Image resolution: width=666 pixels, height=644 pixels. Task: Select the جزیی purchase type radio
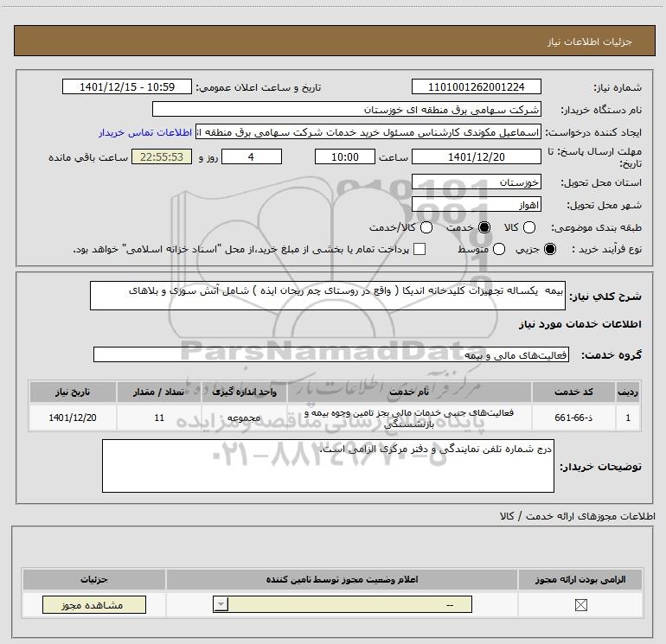coord(549,249)
